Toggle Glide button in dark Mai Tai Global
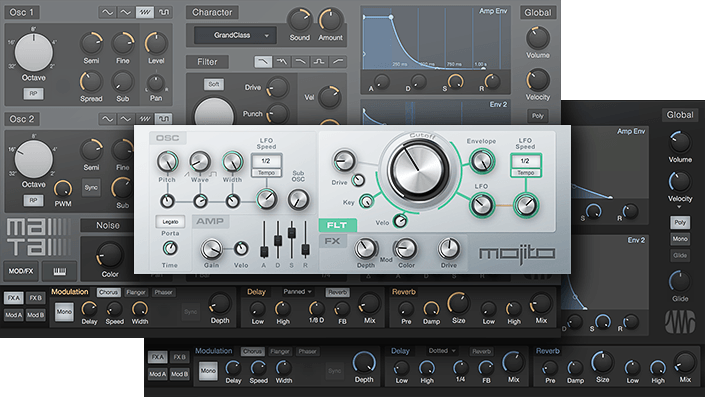Screen dimensions: 705x397 coord(680,255)
